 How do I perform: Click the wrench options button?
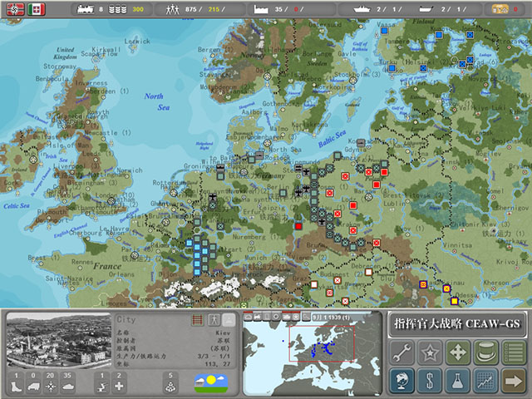point(402,352)
